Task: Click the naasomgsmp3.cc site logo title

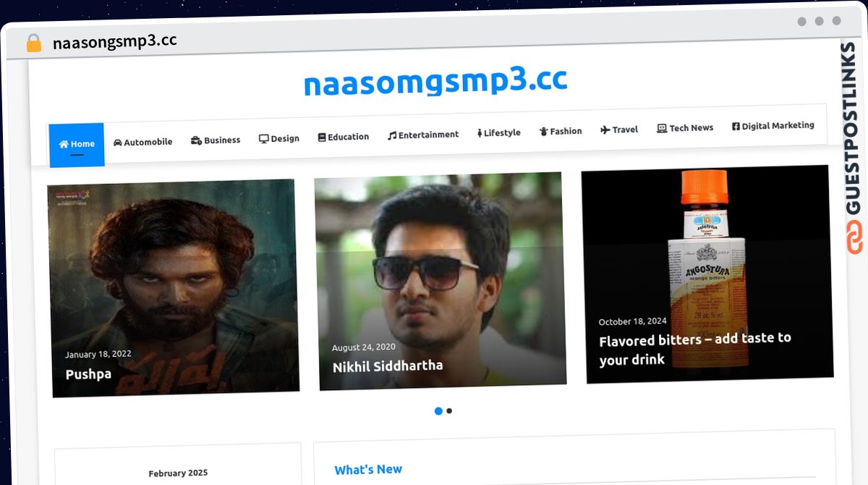Action: coord(435,81)
